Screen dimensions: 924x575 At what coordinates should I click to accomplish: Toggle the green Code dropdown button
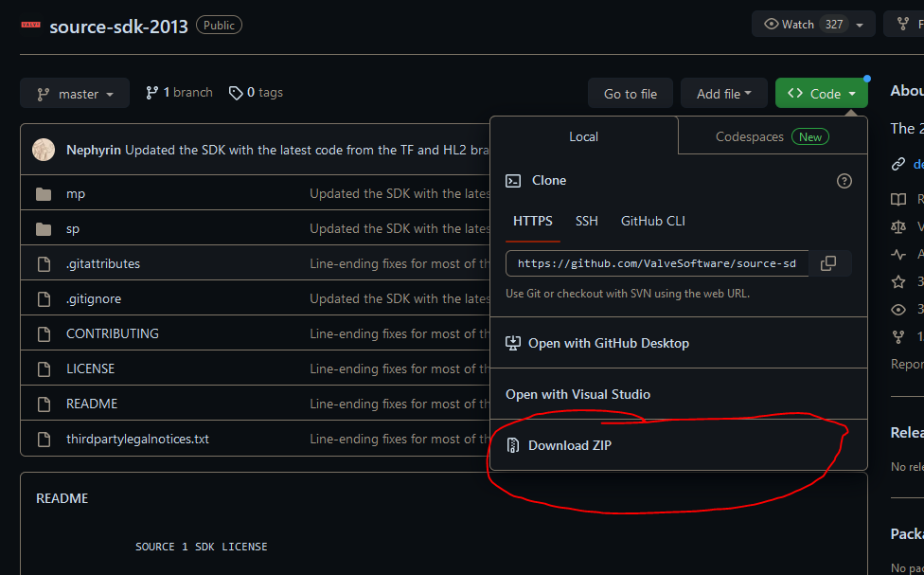[821, 94]
